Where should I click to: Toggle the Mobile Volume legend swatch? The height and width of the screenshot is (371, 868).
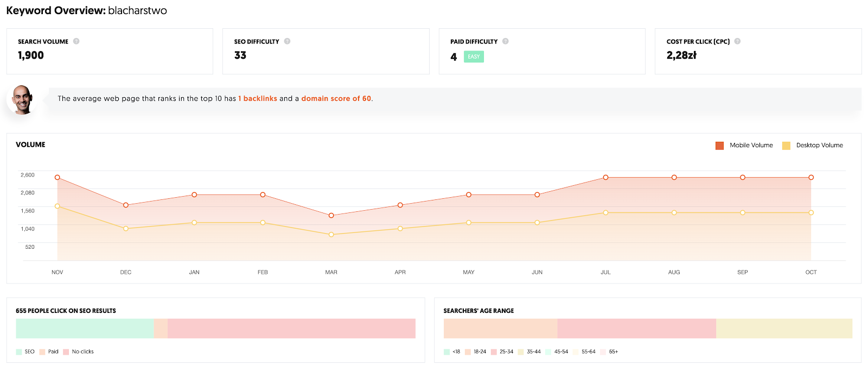pyautogui.click(x=719, y=146)
